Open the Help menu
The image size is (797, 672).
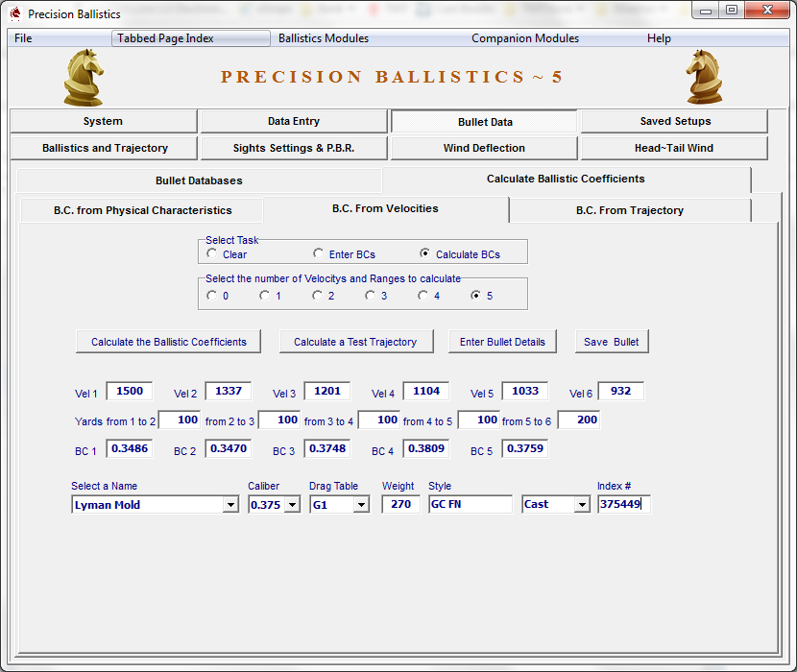tap(659, 38)
